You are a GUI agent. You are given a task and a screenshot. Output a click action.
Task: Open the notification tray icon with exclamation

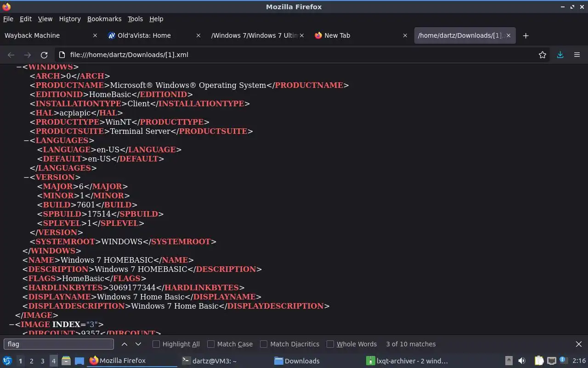click(564, 361)
